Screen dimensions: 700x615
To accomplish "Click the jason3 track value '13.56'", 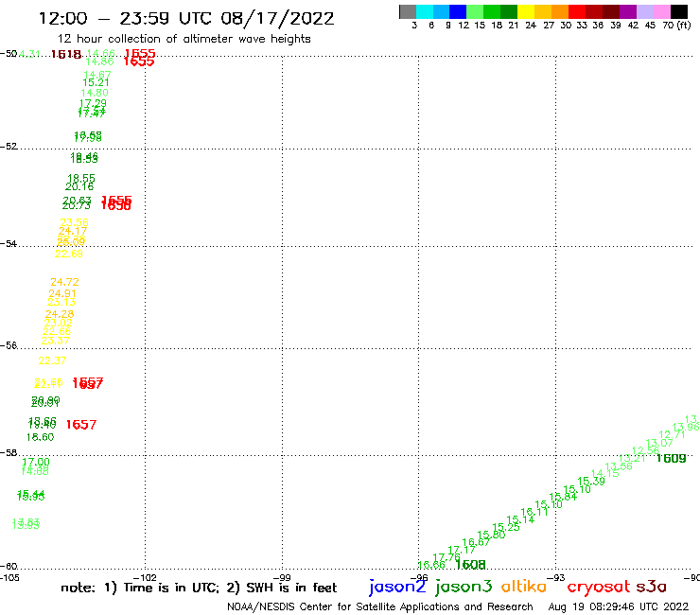I will 619,466.
